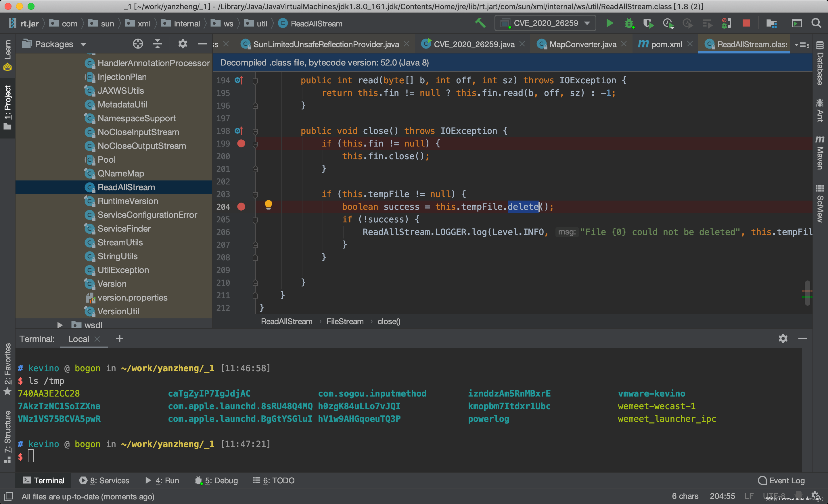Start Debug with the bug icon
Screen dimensions: 828x504
click(629, 23)
